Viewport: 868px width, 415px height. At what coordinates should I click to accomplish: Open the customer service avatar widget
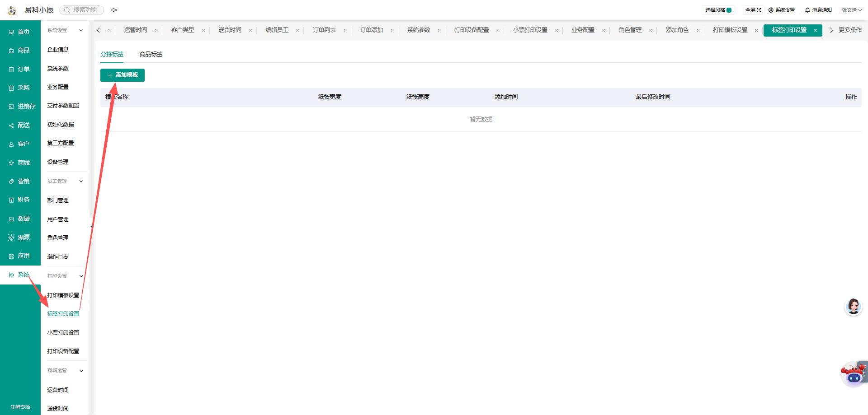853,307
